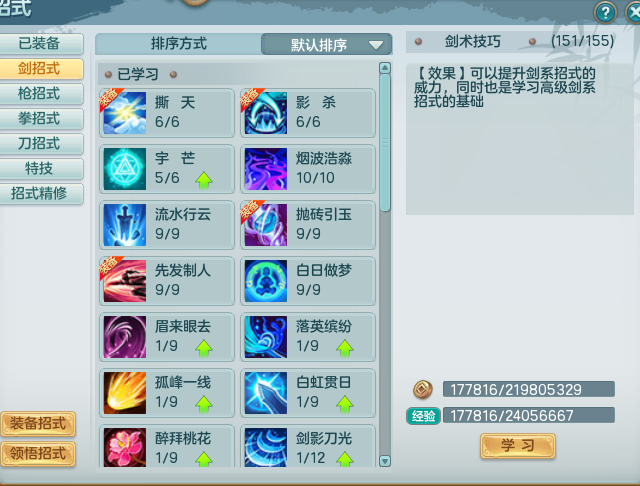Click the 孤峰一线 fire skill icon

coord(124,393)
